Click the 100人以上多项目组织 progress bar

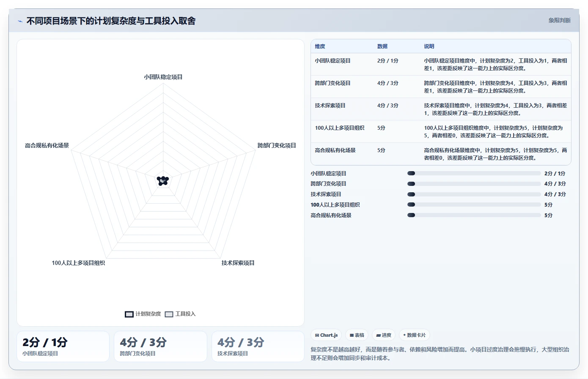[x=474, y=204]
